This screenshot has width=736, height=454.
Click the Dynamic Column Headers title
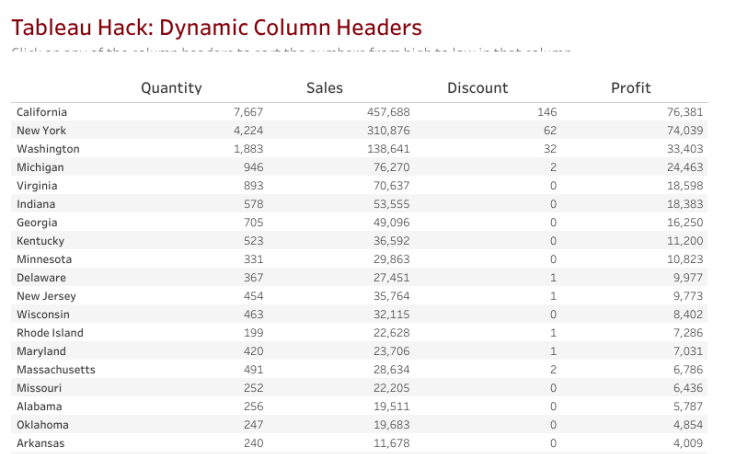point(216,28)
